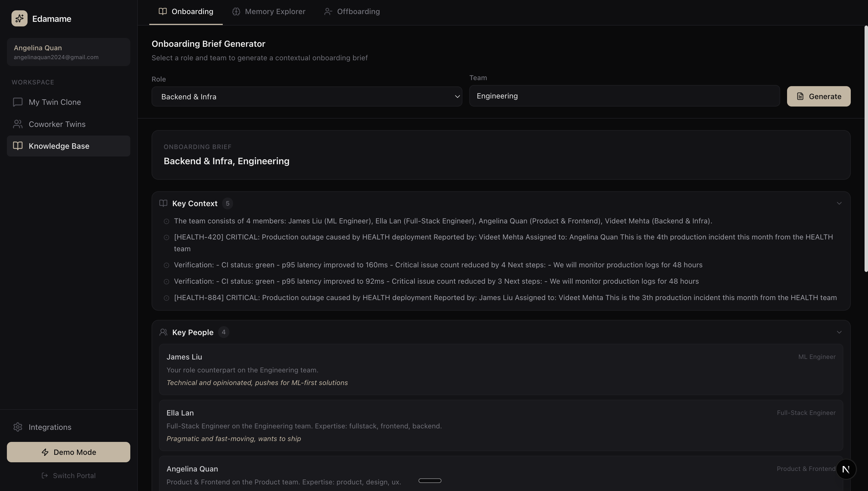The width and height of the screenshot is (868, 491).
Task: Collapse the Key People section chevron
Action: point(839,332)
